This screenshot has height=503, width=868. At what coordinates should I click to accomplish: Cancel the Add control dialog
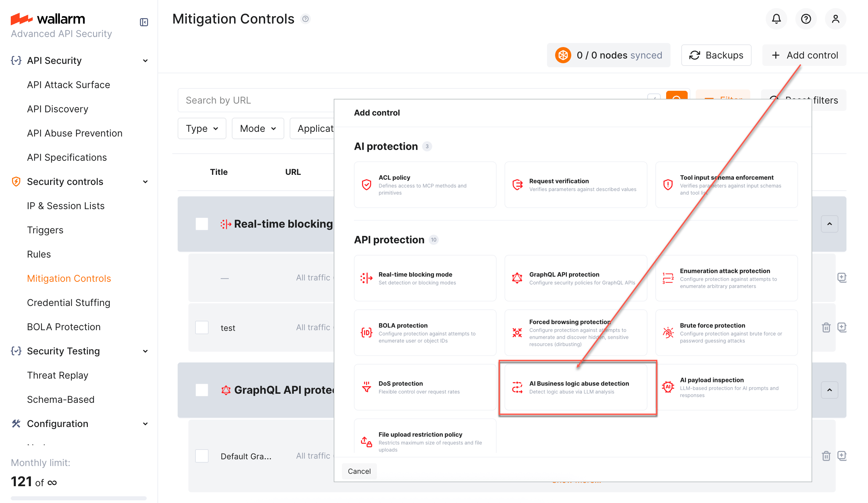click(359, 471)
